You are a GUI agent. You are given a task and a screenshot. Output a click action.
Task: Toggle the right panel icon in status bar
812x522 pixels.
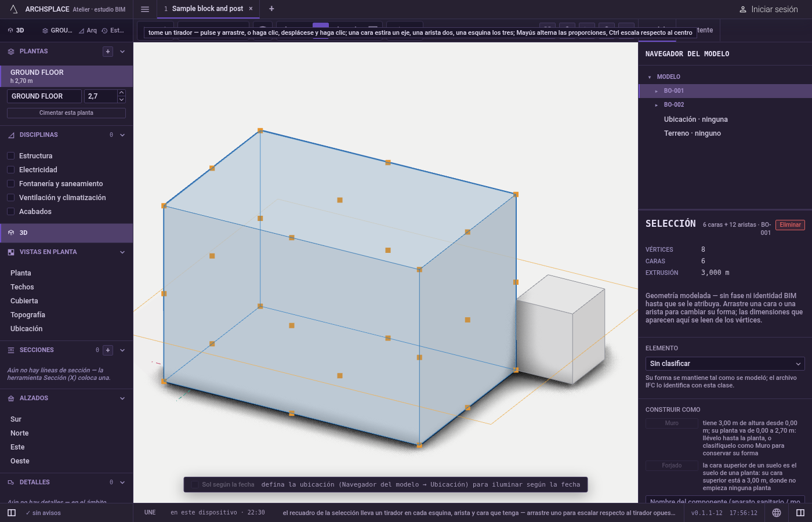point(800,513)
